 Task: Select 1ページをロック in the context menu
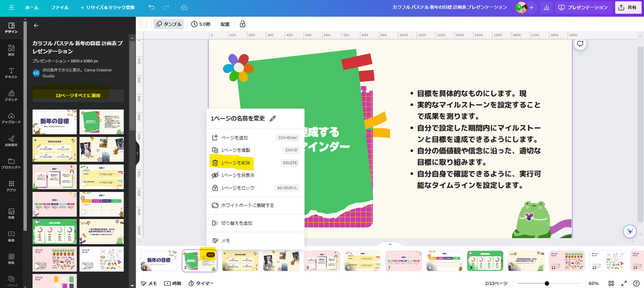tap(236, 188)
